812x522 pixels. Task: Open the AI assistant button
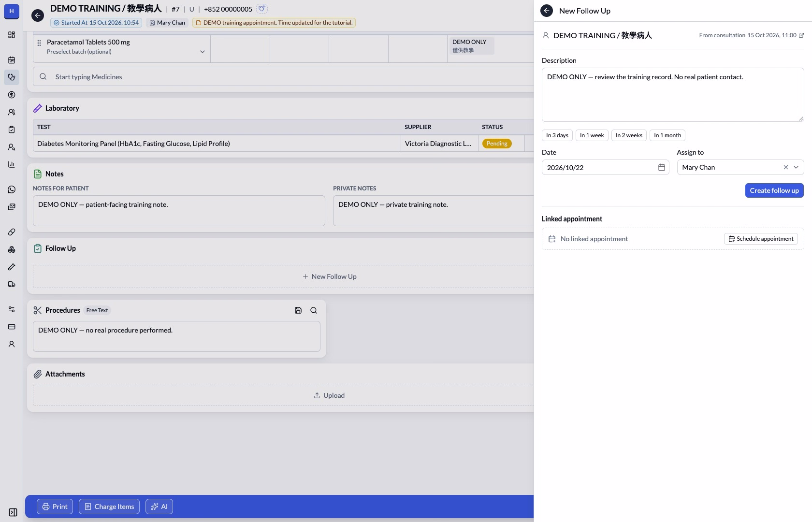pos(159,507)
